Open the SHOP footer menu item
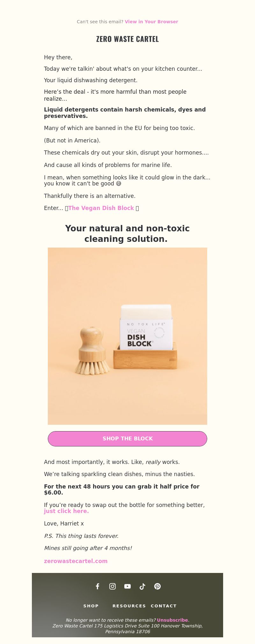255x644 pixels. 91,606
